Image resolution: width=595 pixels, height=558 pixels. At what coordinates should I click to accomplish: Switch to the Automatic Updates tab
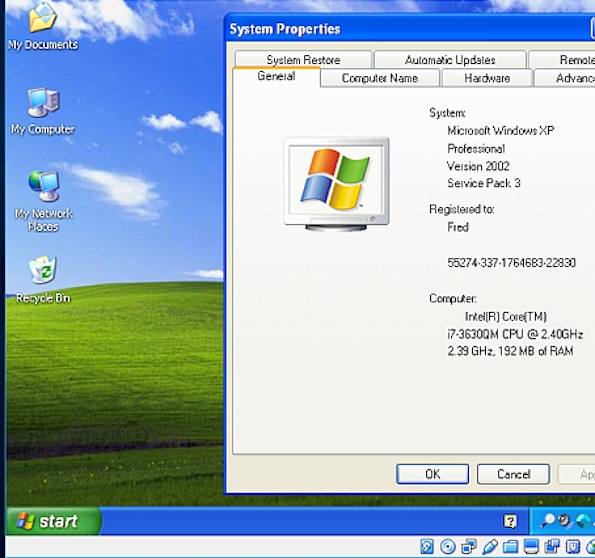click(x=450, y=59)
